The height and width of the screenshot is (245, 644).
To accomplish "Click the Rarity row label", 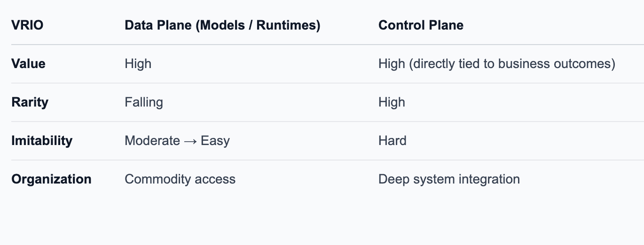I will (30, 102).
